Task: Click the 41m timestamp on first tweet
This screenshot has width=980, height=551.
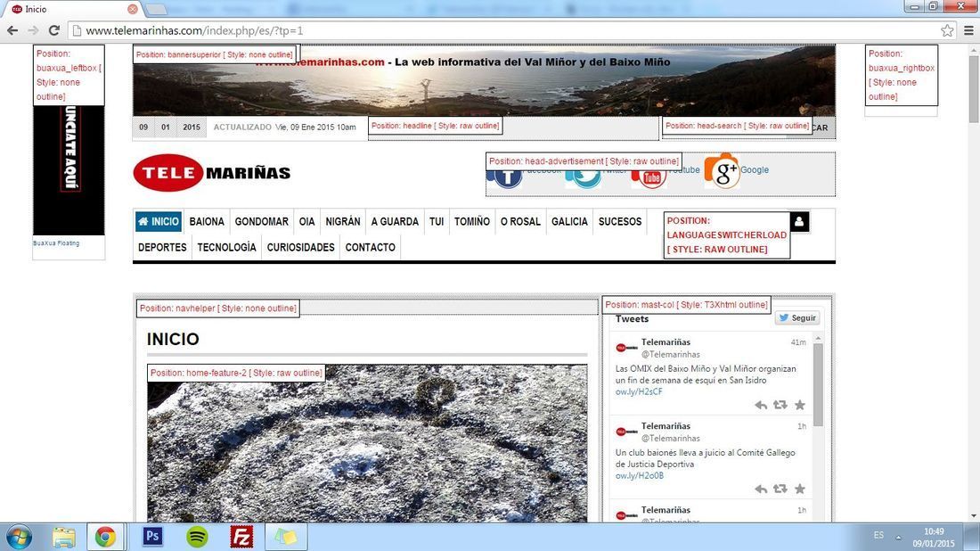Action: pos(798,342)
